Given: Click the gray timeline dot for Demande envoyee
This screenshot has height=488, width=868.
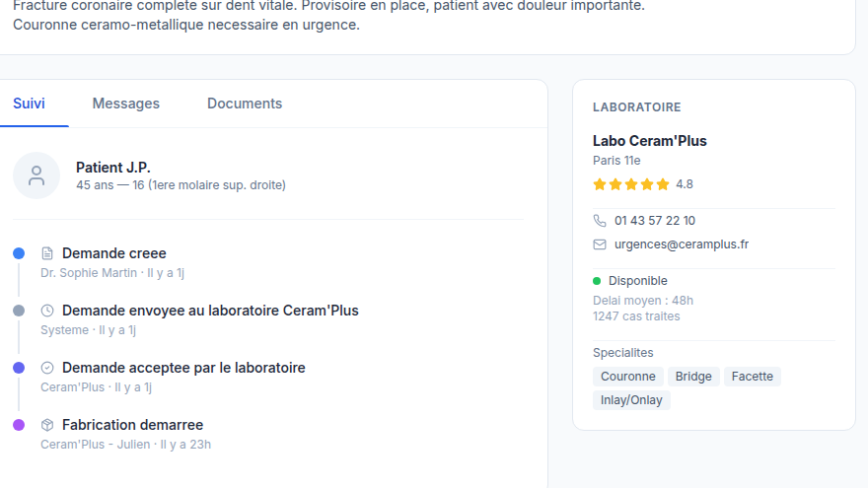Looking at the screenshot, I should tap(19, 311).
